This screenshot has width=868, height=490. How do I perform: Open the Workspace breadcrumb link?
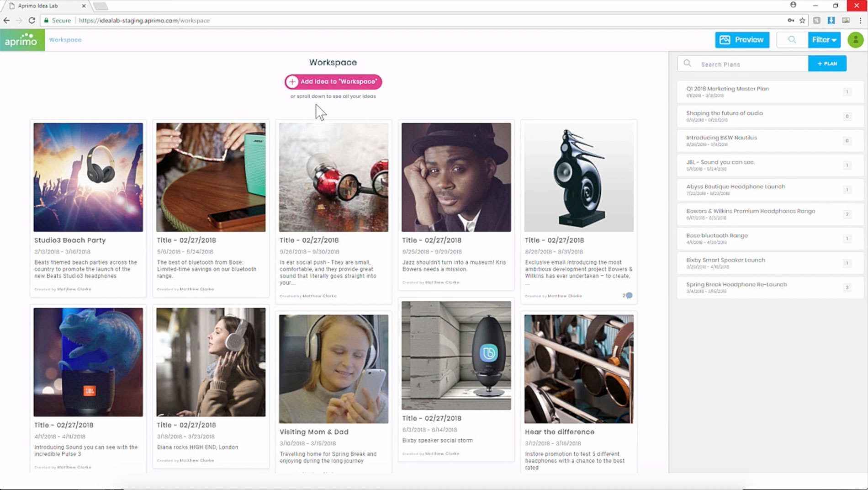pyautogui.click(x=65, y=40)
